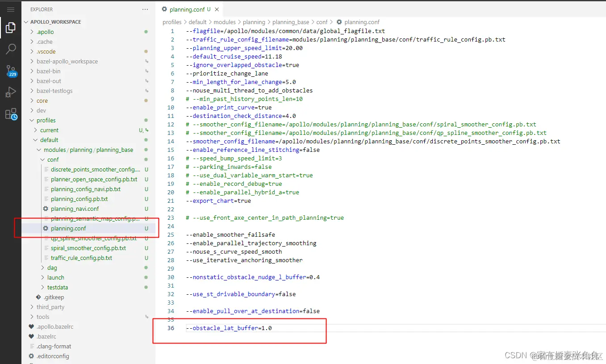
Task: Open planning_semantic_map_config file in explorer
Action: coord(95,218)
